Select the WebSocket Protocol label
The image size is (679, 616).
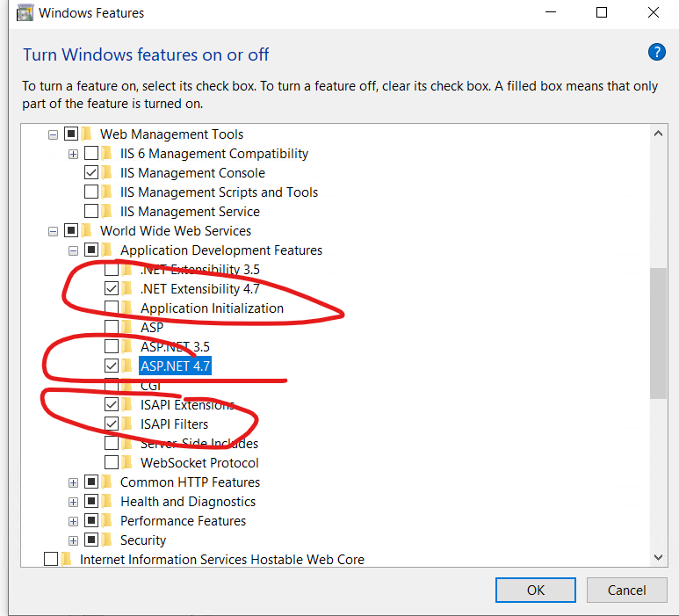[199, 462]
